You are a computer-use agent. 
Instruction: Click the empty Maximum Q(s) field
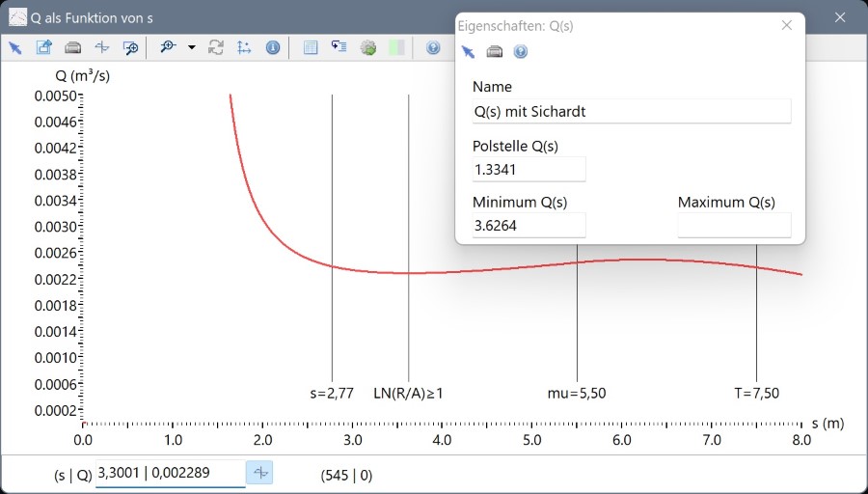click(734, 226)
